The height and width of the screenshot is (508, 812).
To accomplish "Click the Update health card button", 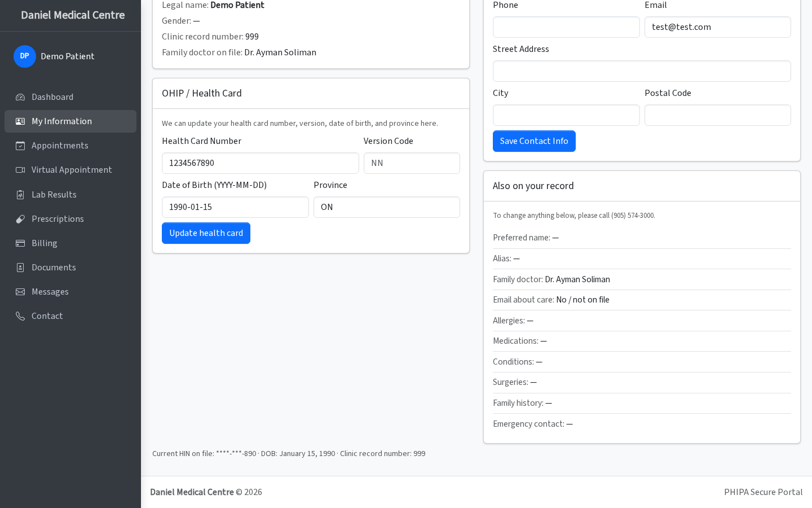I will [x=206, y=233].
